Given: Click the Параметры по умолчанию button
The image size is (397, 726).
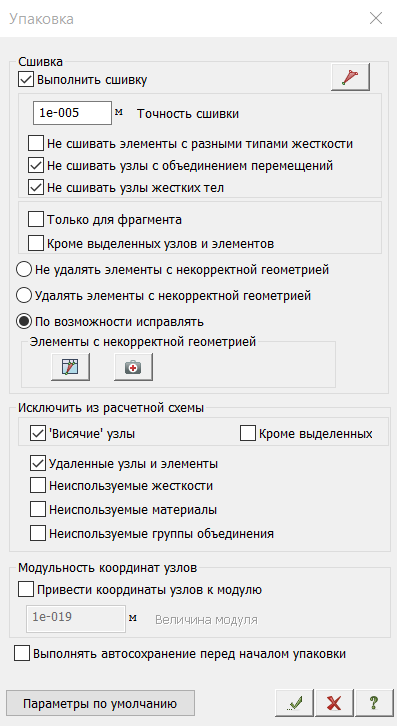Looking at the screenshot, I should click(101, 704).
